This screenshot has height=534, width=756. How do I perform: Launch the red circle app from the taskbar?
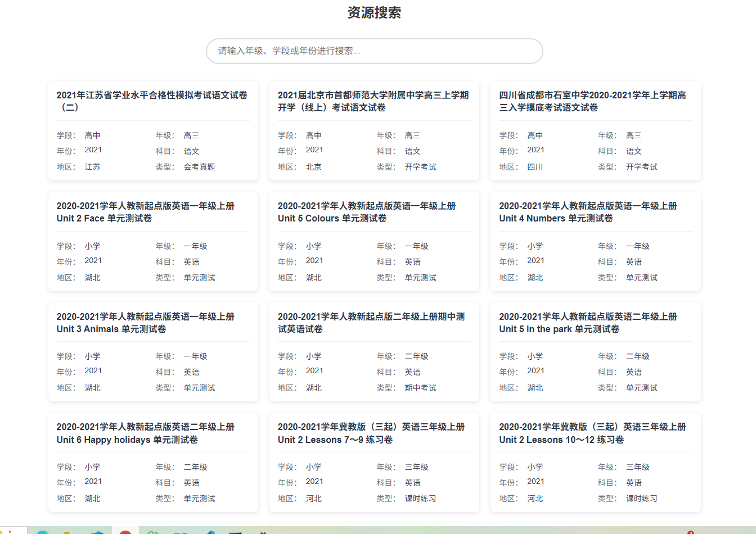125,531
